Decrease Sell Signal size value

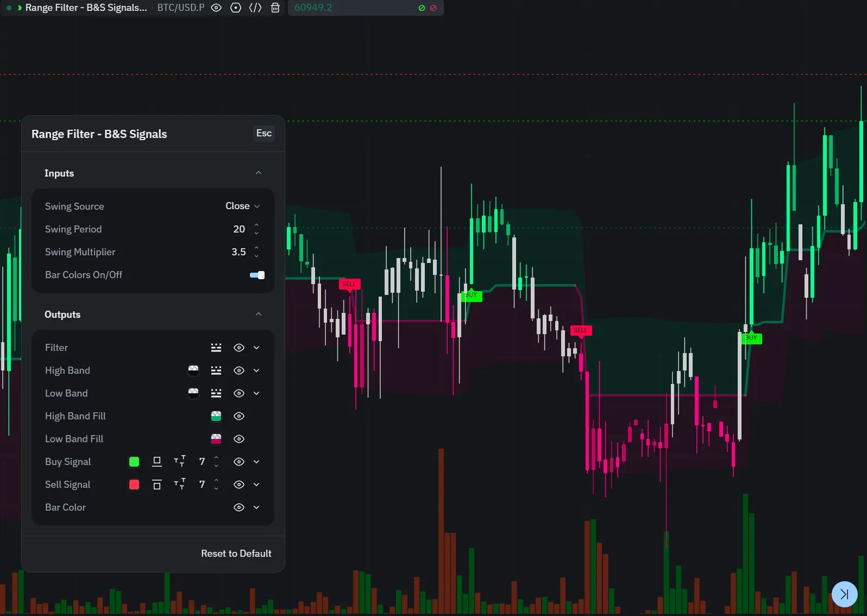pyautogui.click(x=216, y=488)
